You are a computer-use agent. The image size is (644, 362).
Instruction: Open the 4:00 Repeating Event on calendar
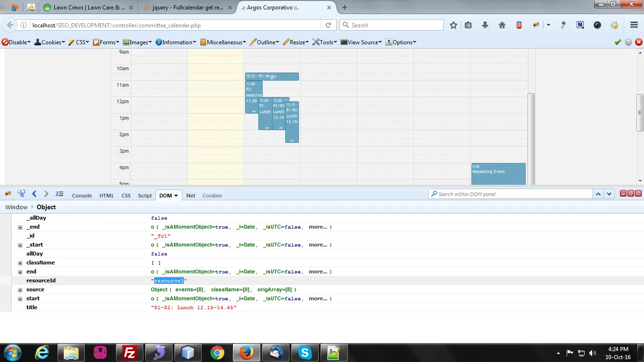[498, 173]
